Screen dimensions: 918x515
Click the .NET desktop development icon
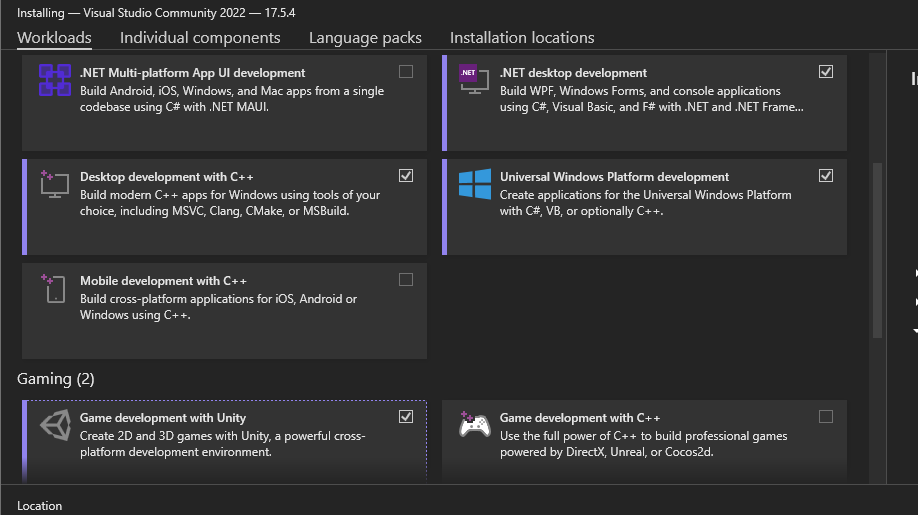[474, 79]
